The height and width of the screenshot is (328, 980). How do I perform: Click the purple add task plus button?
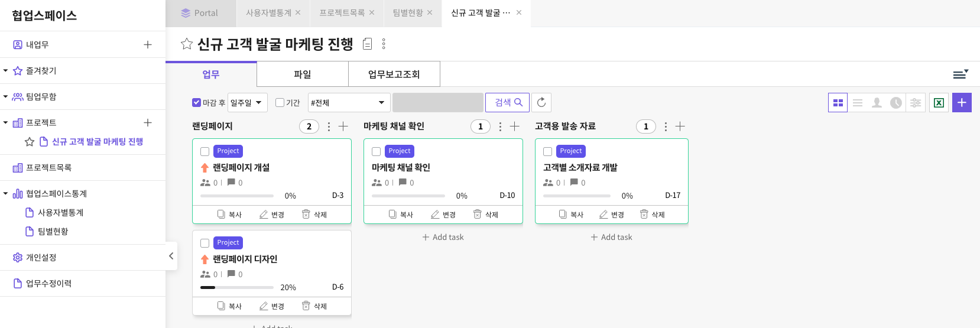(962, 103)
